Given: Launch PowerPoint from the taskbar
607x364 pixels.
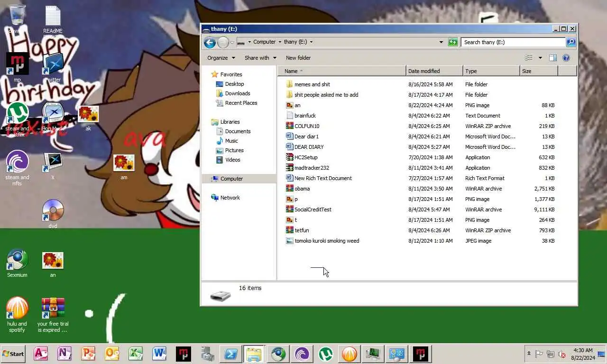Looking at the screenshot, I should point(88,354).
